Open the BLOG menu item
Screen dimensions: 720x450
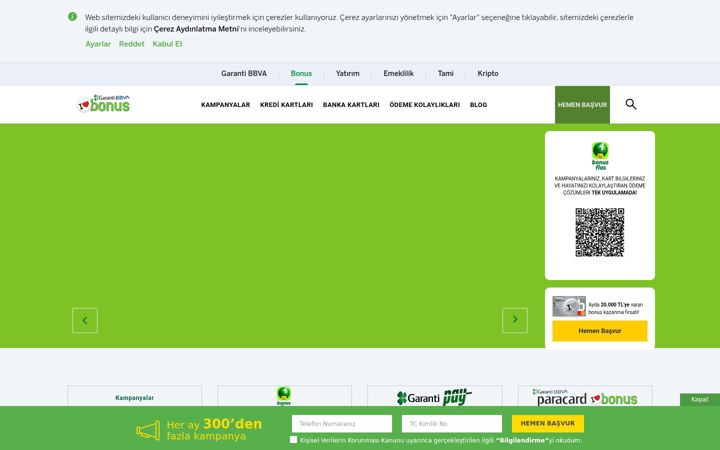coord(478,105)
